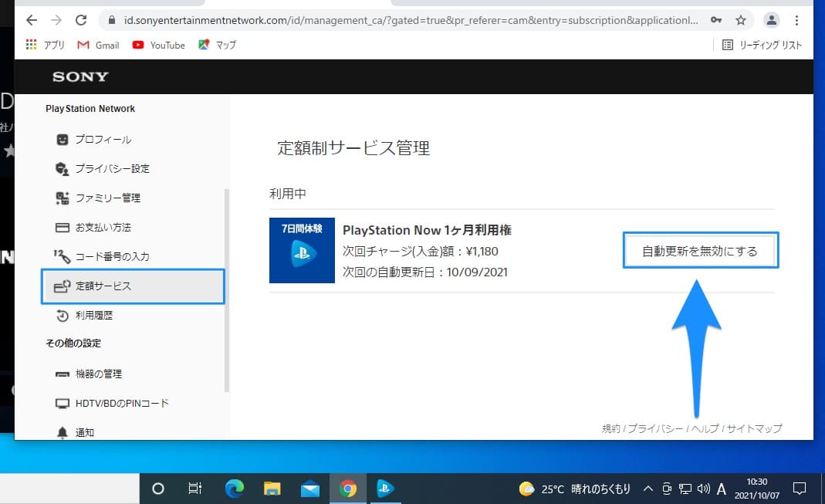Click the ヘルプ footer link
This screenshot has height=504, width=825.
click(x=705, y=428)
